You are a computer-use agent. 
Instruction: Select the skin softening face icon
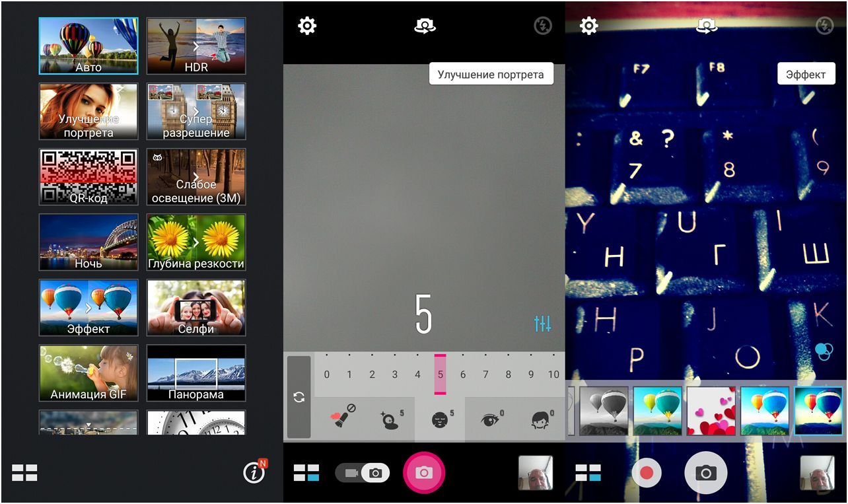tap(439, 417)
